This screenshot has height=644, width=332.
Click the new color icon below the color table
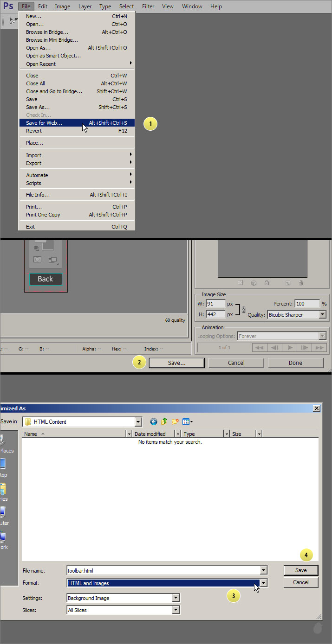coord(288,283)
